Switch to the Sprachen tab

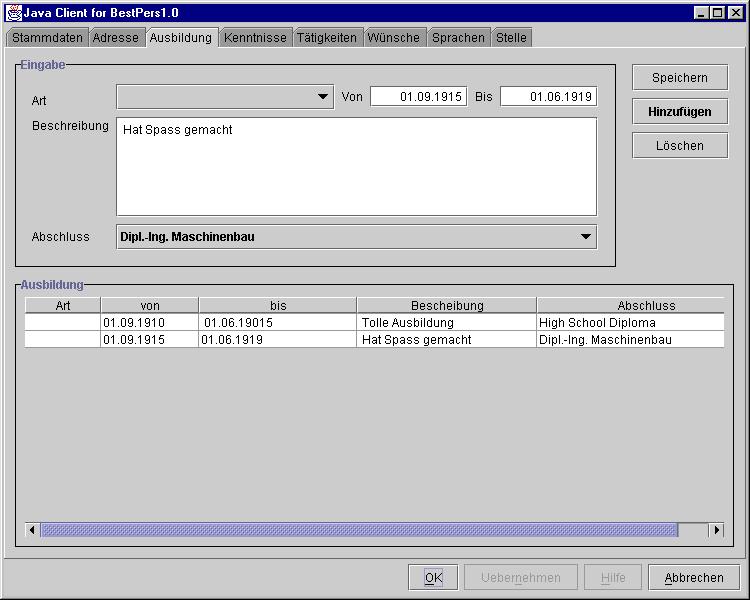tap(458, 38)
